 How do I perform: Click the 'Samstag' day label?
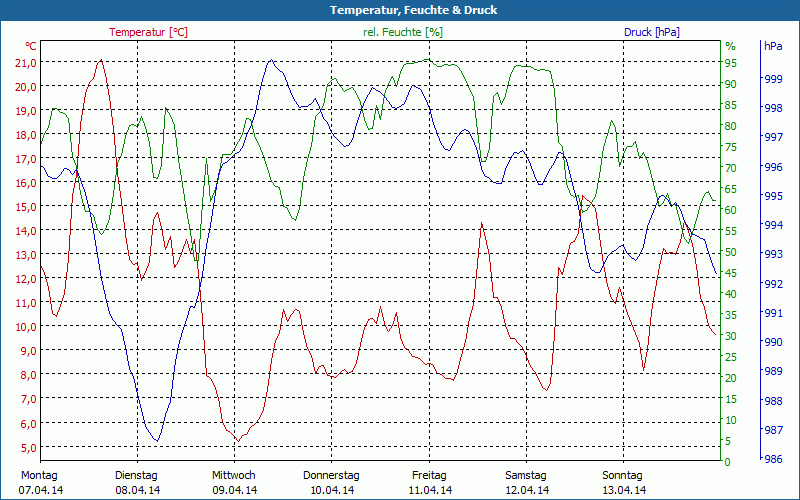click(x=526, y=476)
